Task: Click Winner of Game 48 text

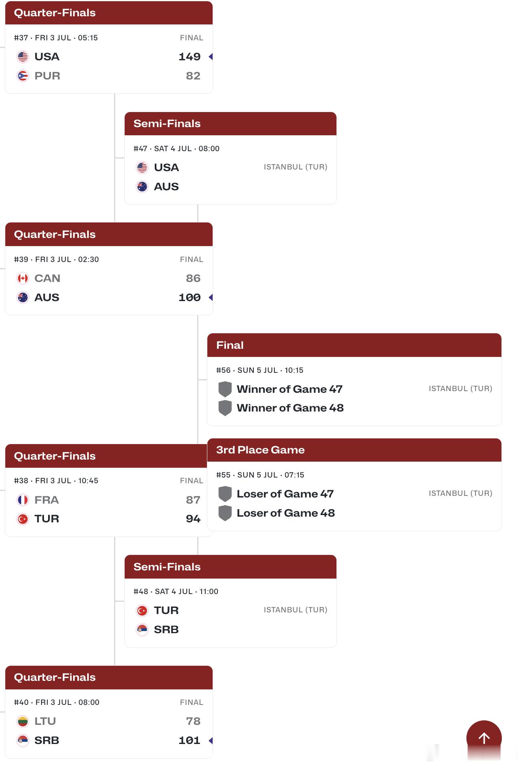Action: (x=290, y=408)
